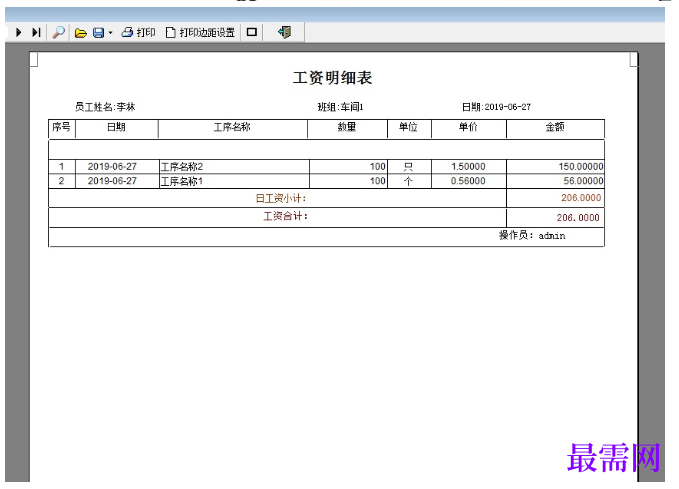The width and height of the screenshot is (679, 489).
Task: Click the 打印 print button
Action: (x=138, y=32)
